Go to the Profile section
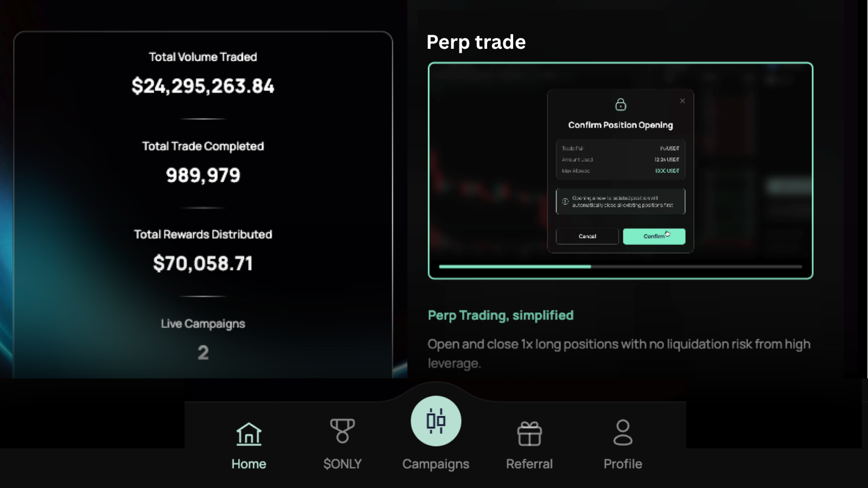Viewport: 868px width, 488px height. [622, 464]
